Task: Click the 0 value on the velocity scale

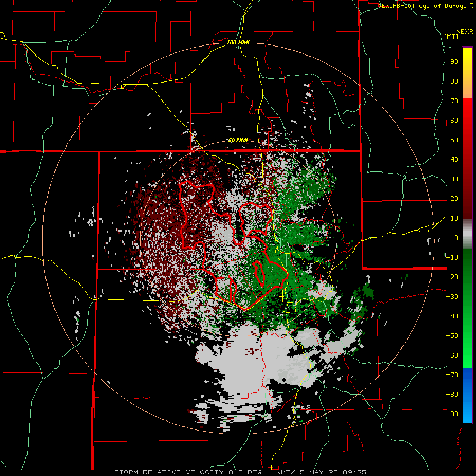Action: click(456, 237)
